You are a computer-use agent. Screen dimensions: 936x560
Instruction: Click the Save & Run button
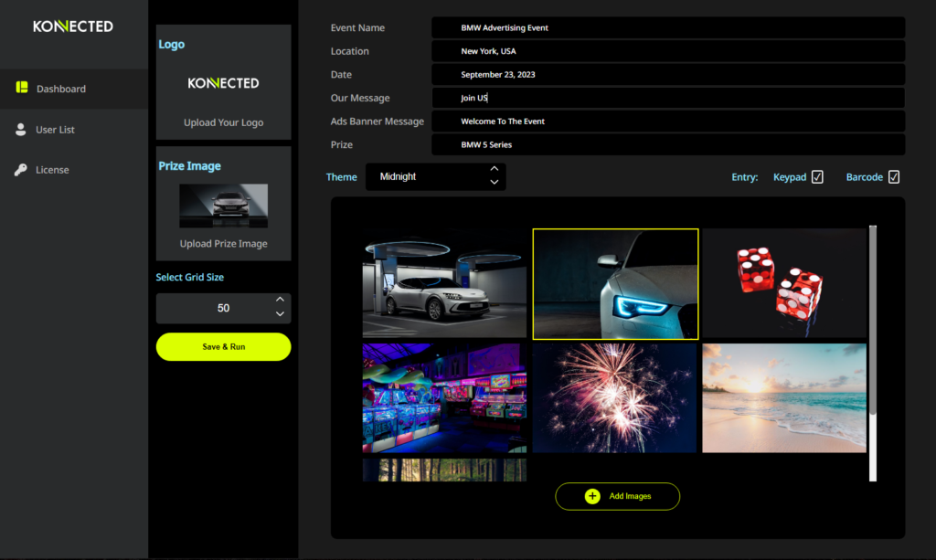(x=223, y=346)
